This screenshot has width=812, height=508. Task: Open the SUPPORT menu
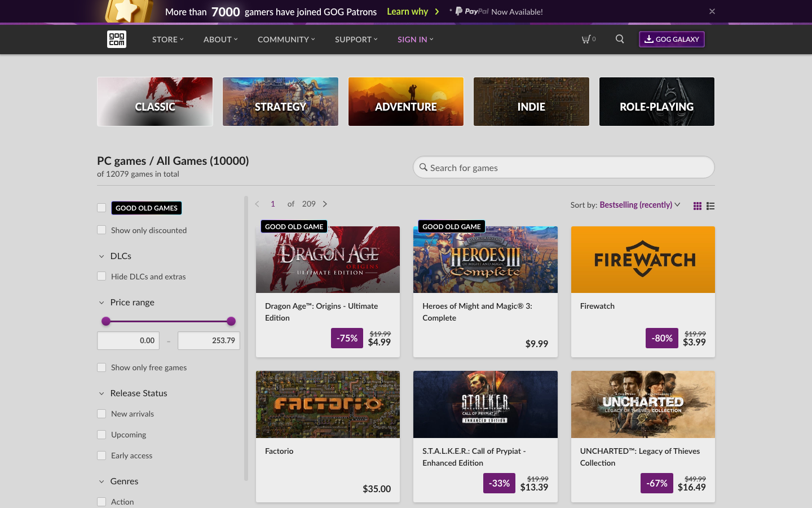356,40
